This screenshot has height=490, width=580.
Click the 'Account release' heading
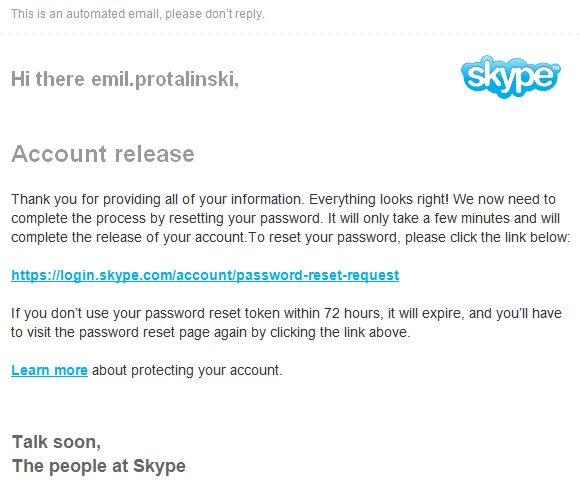point(103,153)
